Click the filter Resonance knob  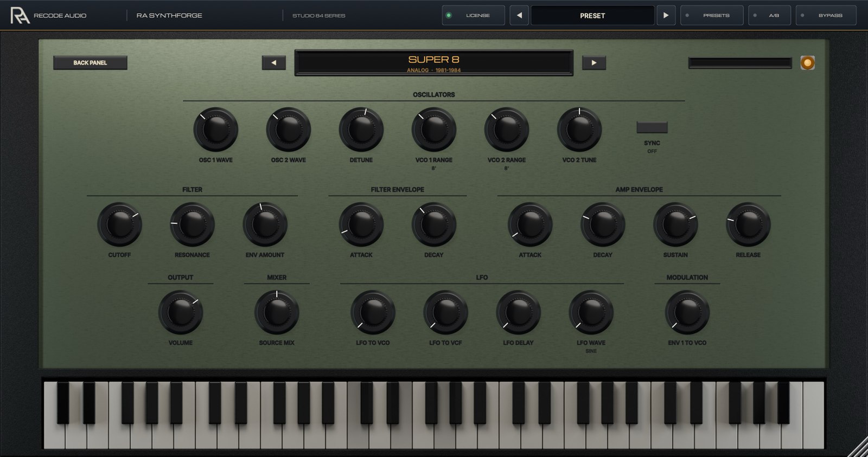[x=192, y=224]
